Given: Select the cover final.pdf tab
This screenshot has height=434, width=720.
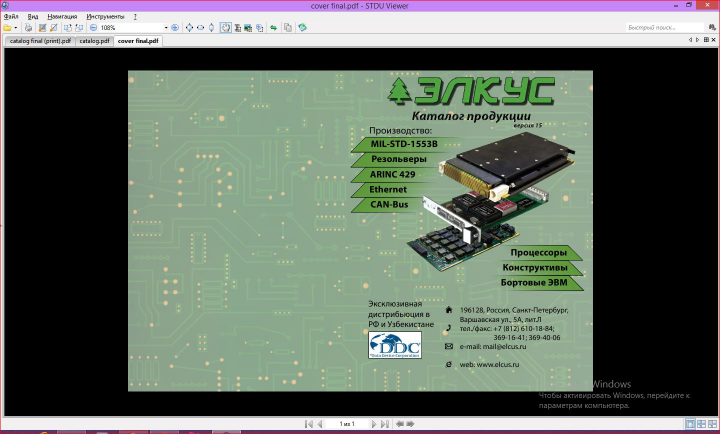Looking at the screenshot, I should (x=138, y=41).
